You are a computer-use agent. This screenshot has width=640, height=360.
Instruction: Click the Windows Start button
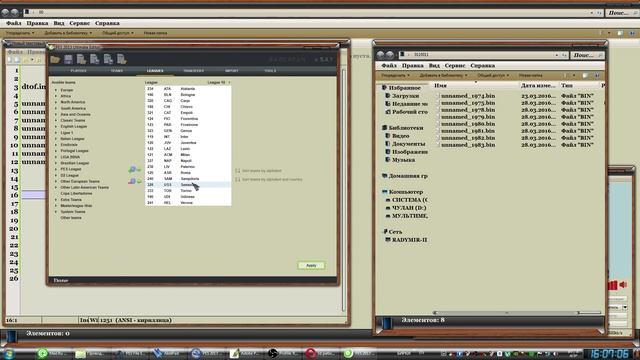[x=8, y=353]
